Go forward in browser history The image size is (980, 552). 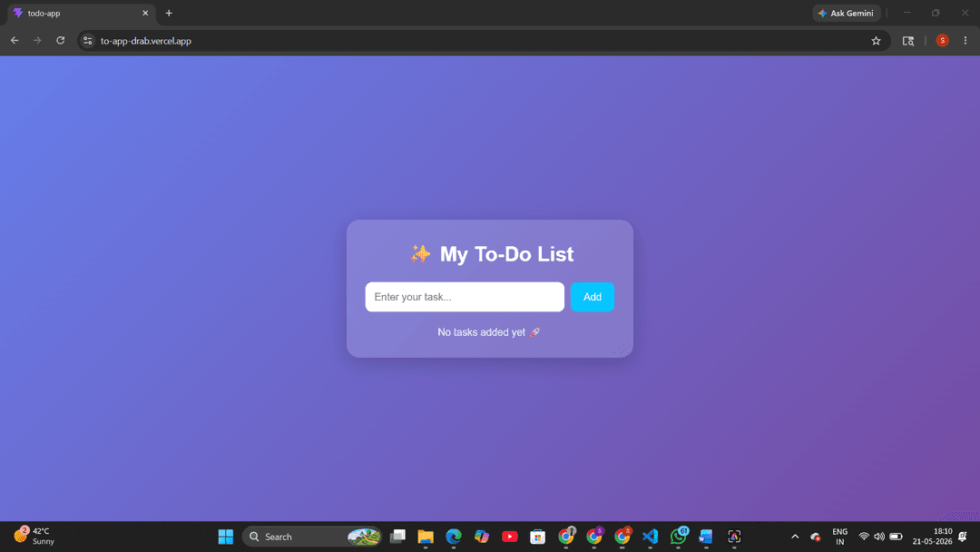tap(37, 41)
